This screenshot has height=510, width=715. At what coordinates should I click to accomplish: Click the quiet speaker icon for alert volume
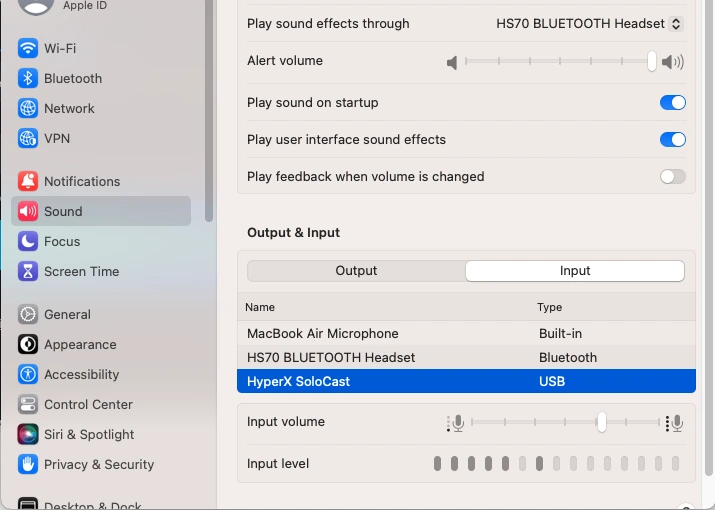pyautogui.click(x=452, y=62)
